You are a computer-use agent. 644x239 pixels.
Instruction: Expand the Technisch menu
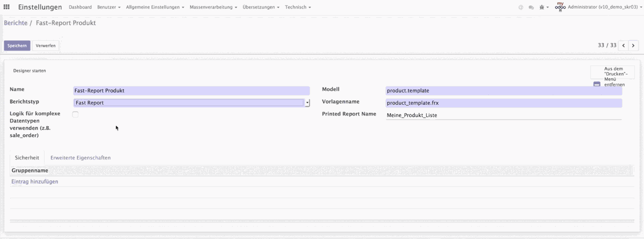pos(298,8)
